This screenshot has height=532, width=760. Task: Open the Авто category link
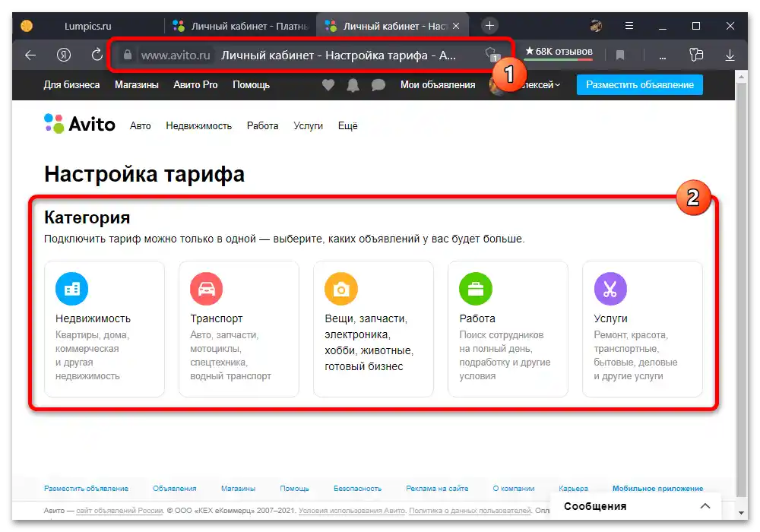coord(140,126)
